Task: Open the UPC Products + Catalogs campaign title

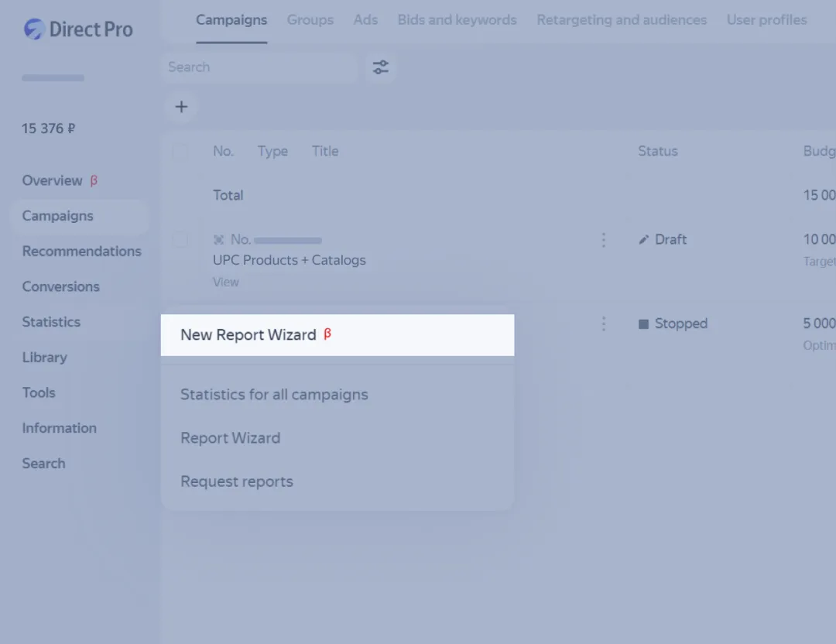Action: [290, 260]
